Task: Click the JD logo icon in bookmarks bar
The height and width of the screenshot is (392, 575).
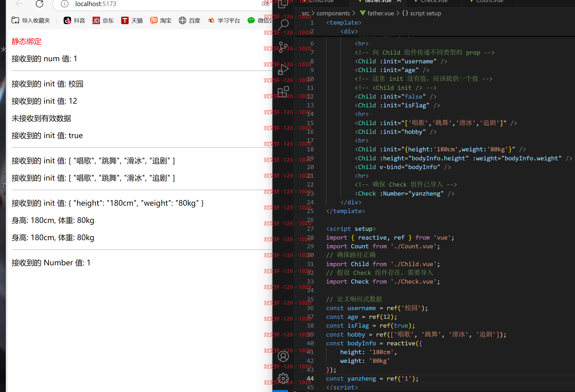Action: point(96,20)
